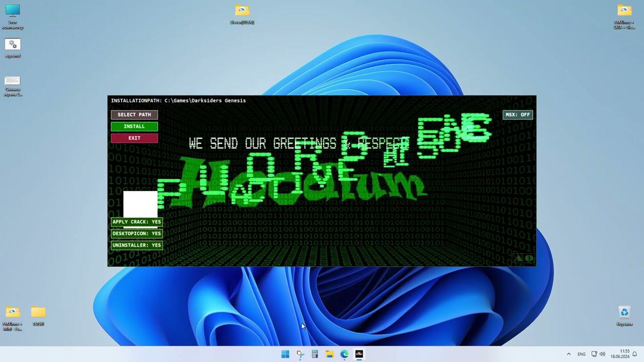
Task: Click the volume speaker tray icon
Action: pos(602,354)
